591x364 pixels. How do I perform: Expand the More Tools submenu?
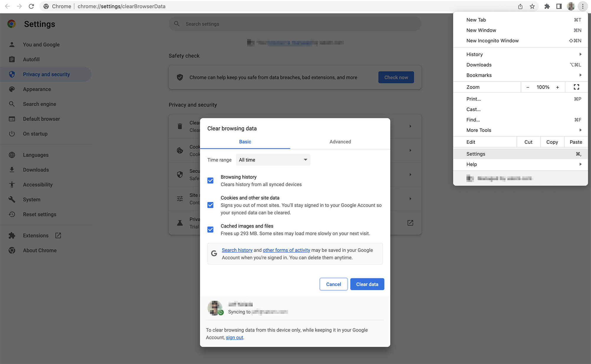point(520,130)
